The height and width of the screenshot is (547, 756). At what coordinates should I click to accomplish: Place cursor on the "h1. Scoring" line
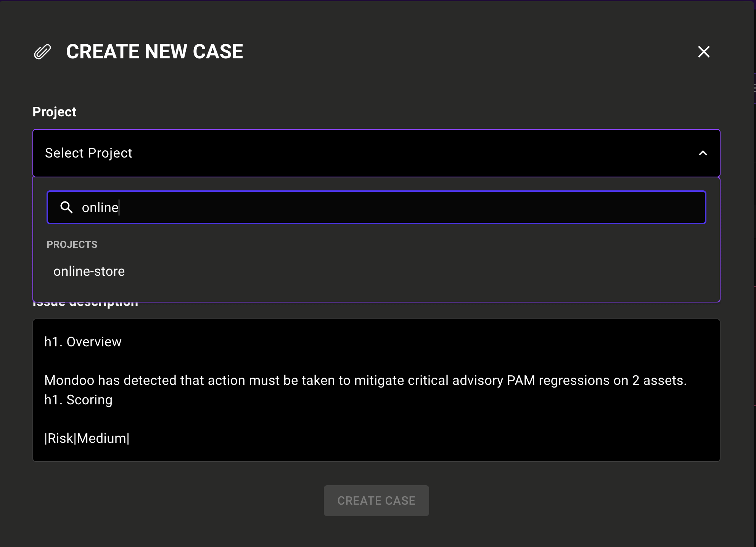tap(78, 400)
